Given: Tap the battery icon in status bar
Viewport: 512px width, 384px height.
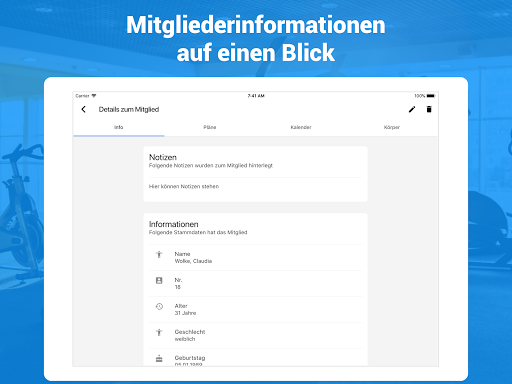Looking at the screenshot, I should 431,96.
